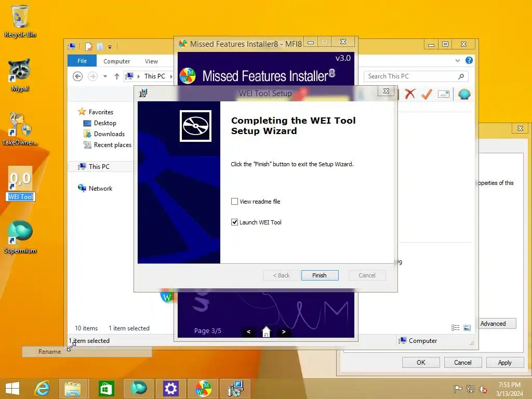This screenshot has height=399, width=532.
Task: Go back in the Explorer window
Action: point(78,76)
